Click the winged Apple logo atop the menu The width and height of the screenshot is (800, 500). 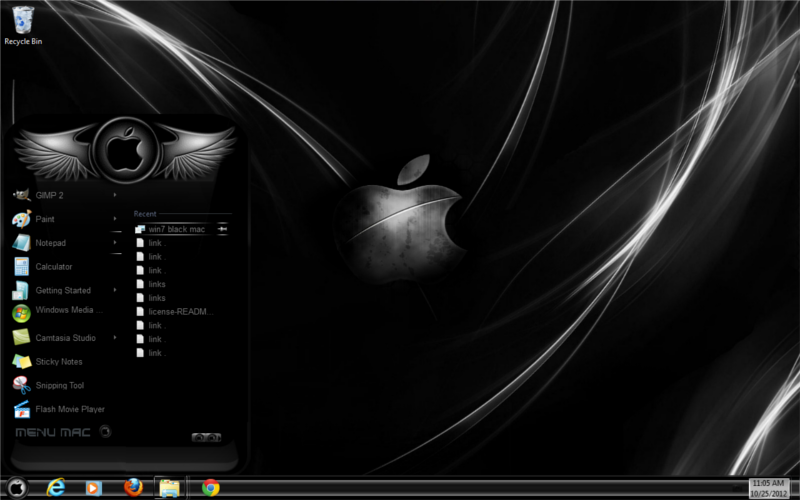tap(125, 150)
